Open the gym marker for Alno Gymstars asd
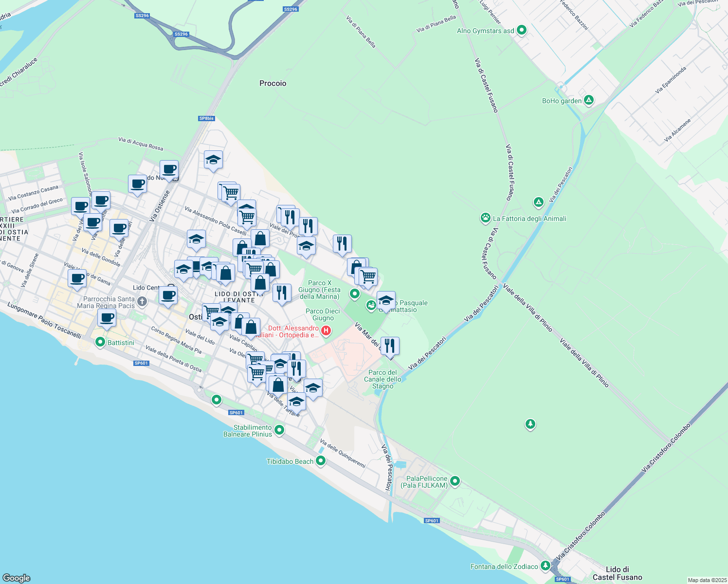The width and height of the screenshot is (728, 584). (521, 30)
